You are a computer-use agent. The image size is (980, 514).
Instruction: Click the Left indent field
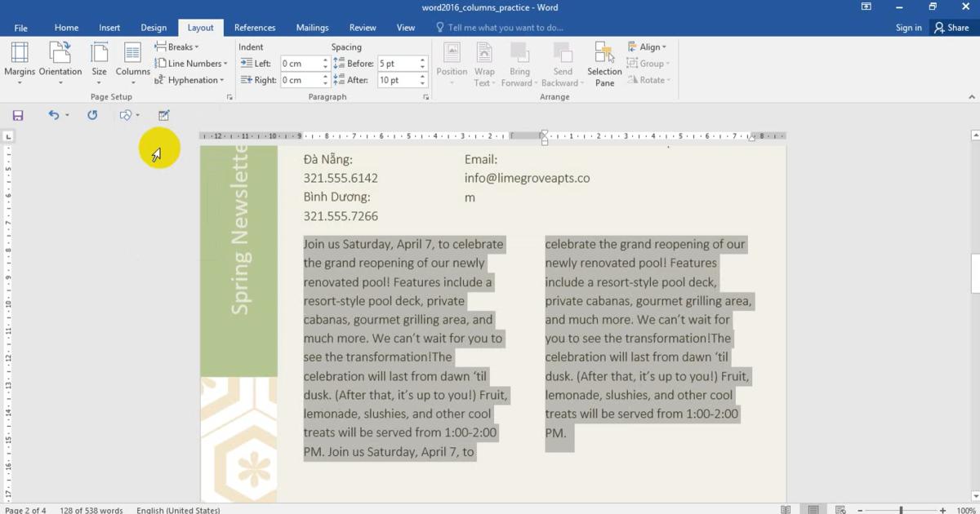coord(301,64)
